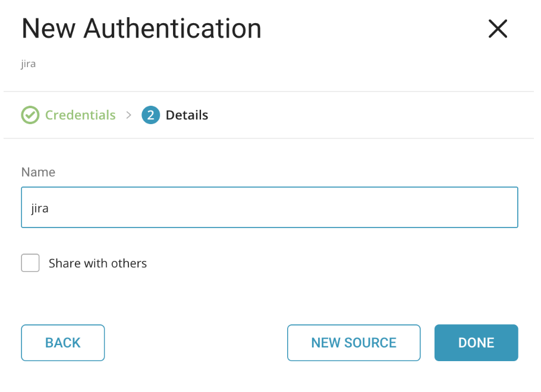Select the Details step label
The image size is (541, 392).
coord(187,115)
